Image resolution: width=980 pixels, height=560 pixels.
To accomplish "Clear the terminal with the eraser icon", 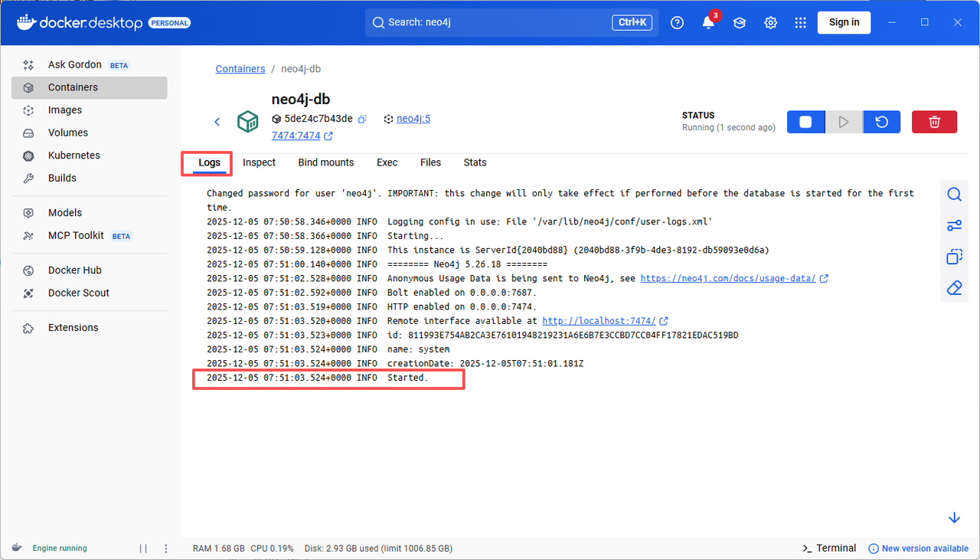I will 954,288.
